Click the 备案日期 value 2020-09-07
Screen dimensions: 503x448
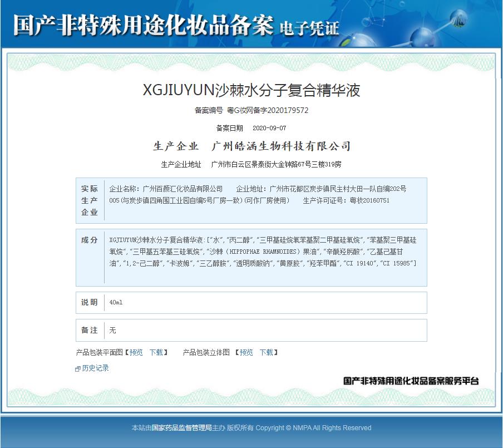(269, 128)
